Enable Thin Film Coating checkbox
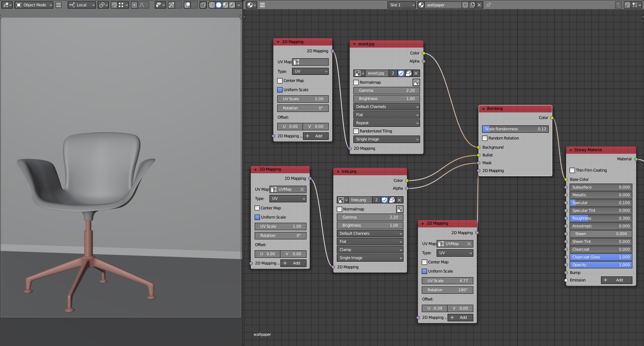 coord(572,170)
